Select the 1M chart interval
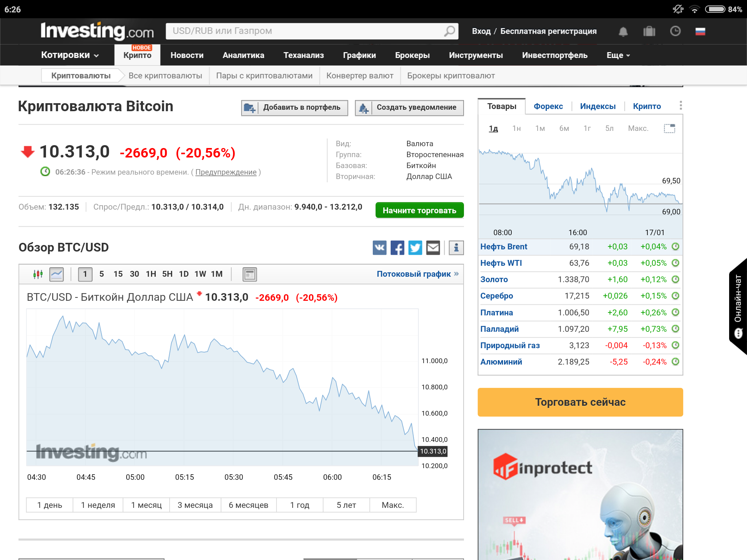The height and width of the screenshot is (560, 747). pyautogui.click(x=217, y=274)
